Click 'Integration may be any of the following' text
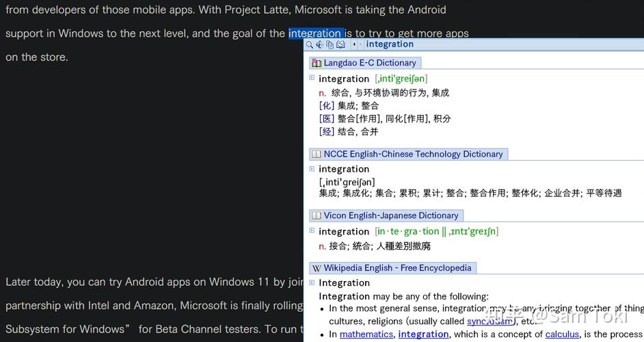The height and width of the screenshot is (342, 644). 404,296
